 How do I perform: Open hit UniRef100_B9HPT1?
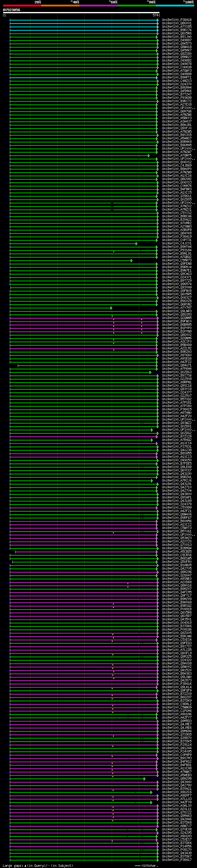(x=176, y=78)
